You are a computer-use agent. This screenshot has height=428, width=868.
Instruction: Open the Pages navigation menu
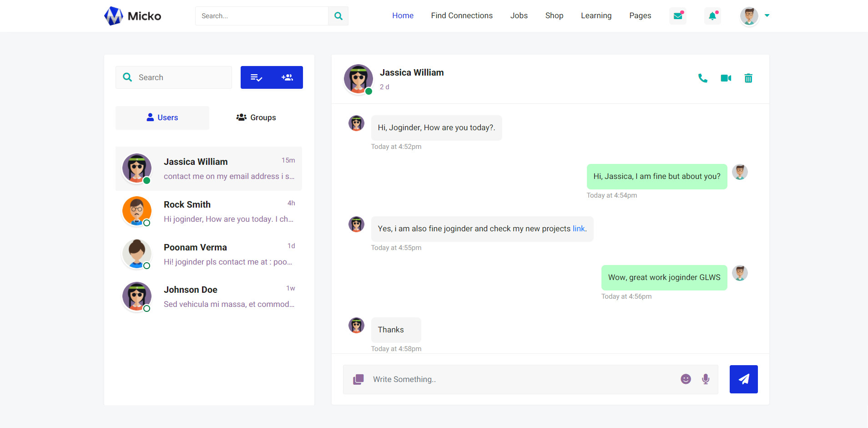pos(640,15)
